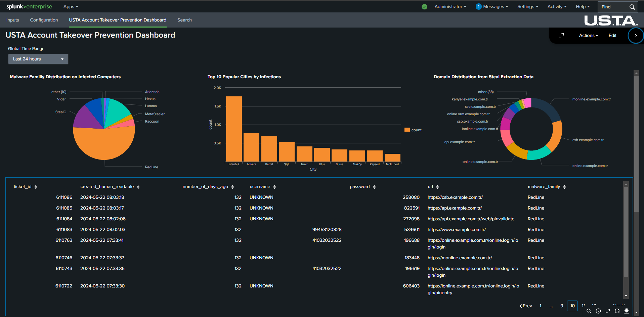This screenshot has width=644, height=317.
Task: Click the https://csb.example.com.tr/ url cell
Action: [x=455, y=197]
